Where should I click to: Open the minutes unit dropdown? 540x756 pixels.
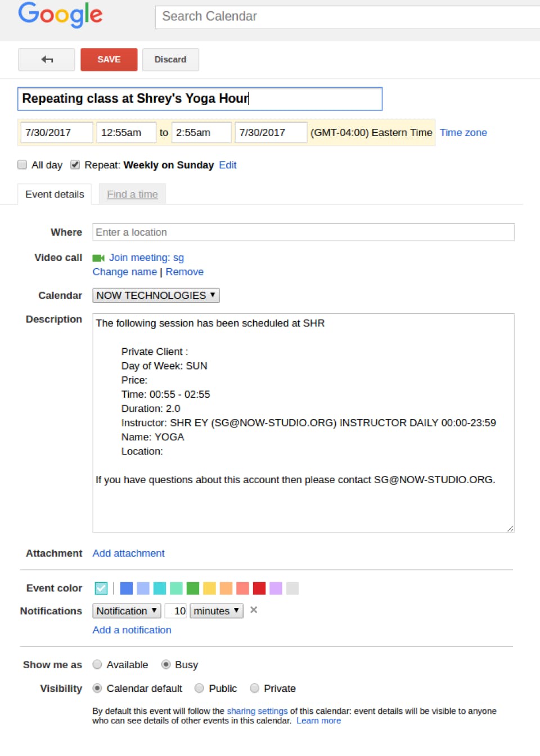coord(217,611)
